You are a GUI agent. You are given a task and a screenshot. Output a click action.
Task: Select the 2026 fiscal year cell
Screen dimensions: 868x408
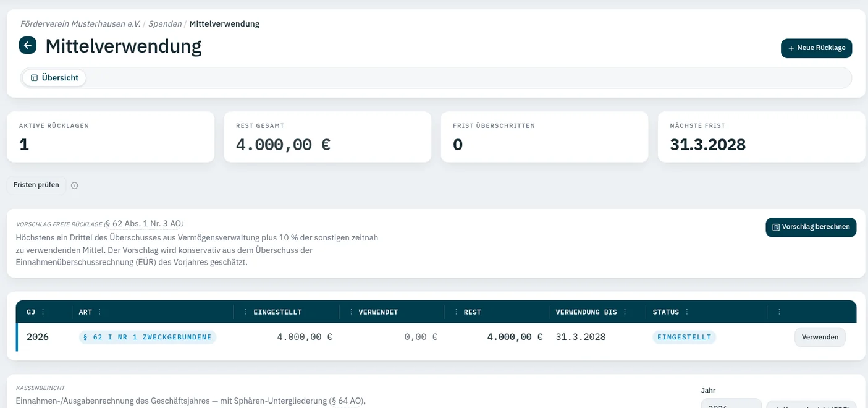point(38,337)
